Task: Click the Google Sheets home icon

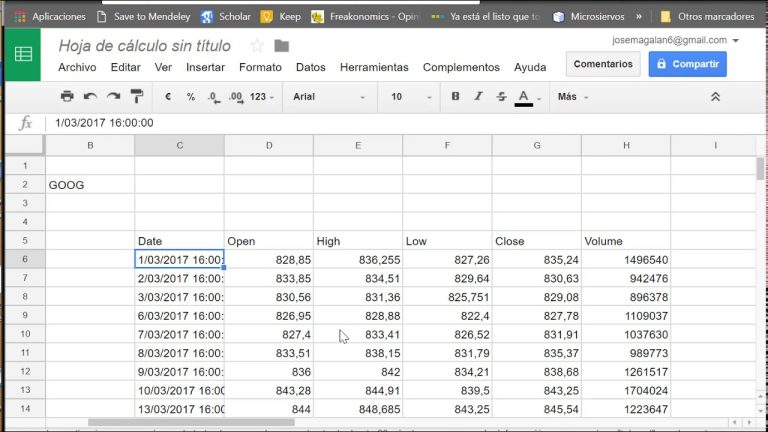Action: tap(23, 54)
